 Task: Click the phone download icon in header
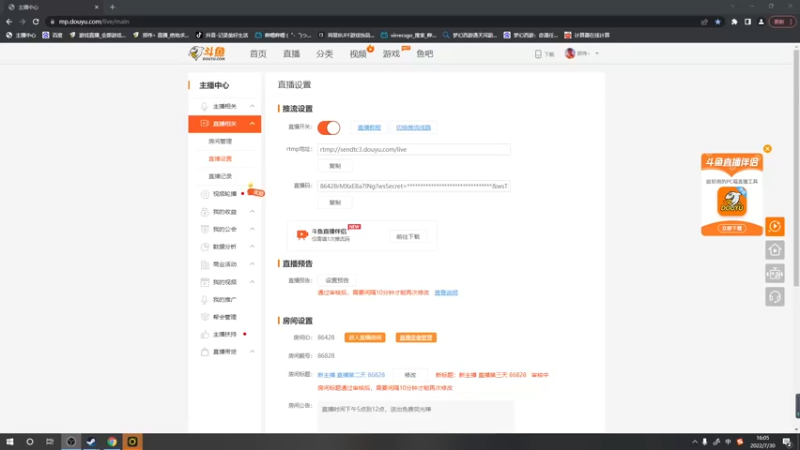point(538,54)
